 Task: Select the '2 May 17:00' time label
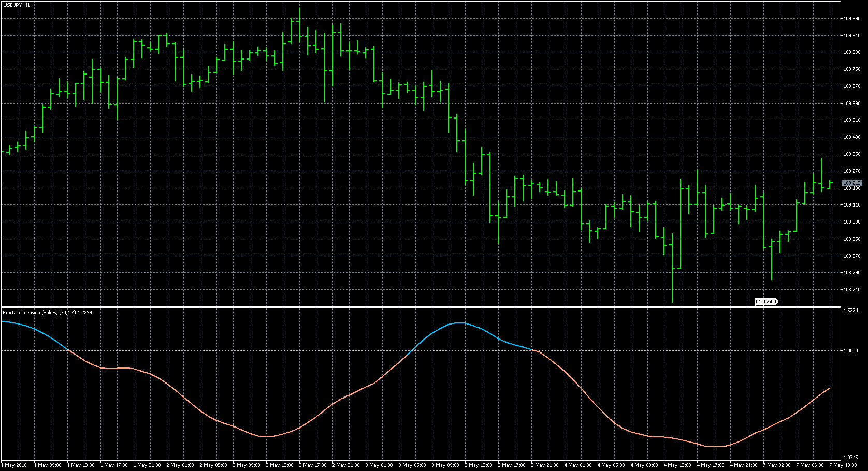(x=313, y=465)
